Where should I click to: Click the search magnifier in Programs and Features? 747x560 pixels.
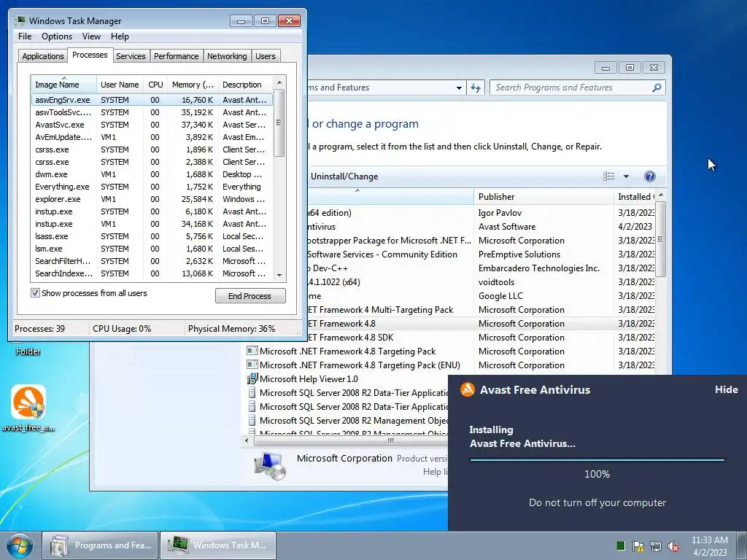click(657, 87)
